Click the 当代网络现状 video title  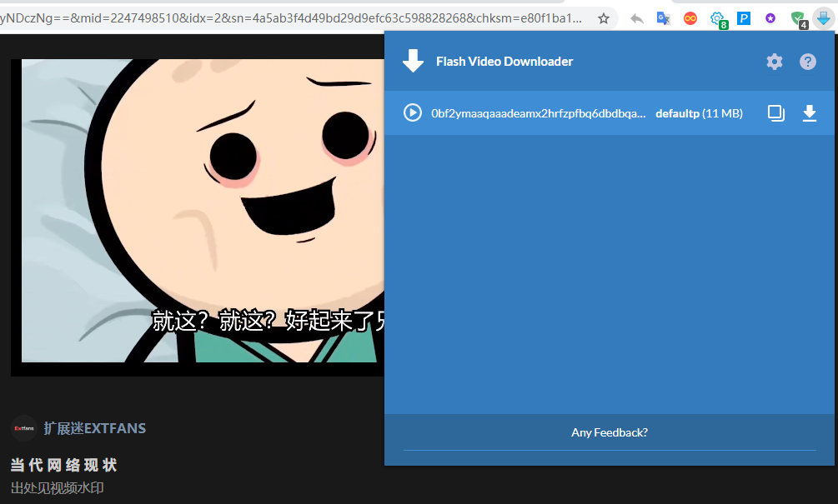coord(63,465)
